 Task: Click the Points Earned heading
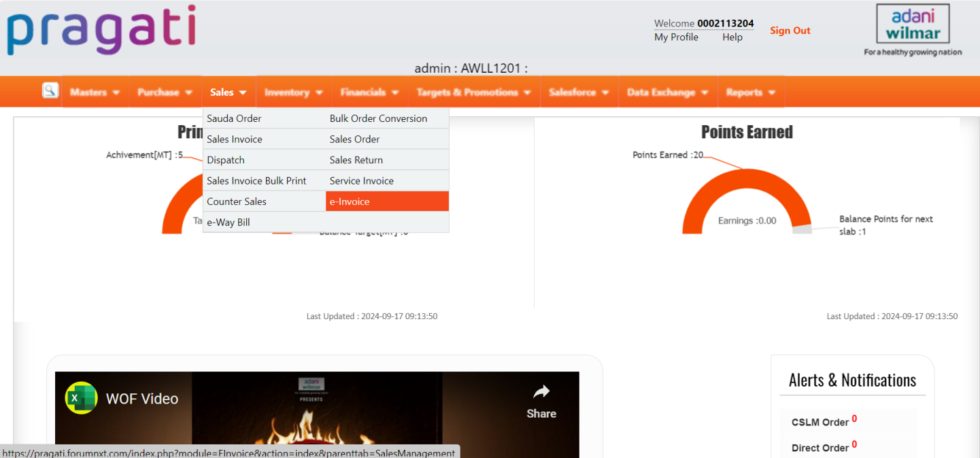coord(747,132)
